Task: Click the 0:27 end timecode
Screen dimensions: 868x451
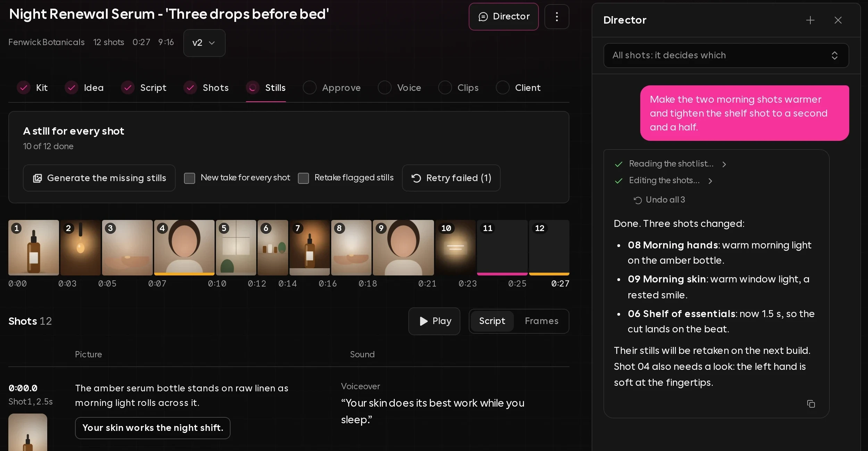Action: coord(560,284)
